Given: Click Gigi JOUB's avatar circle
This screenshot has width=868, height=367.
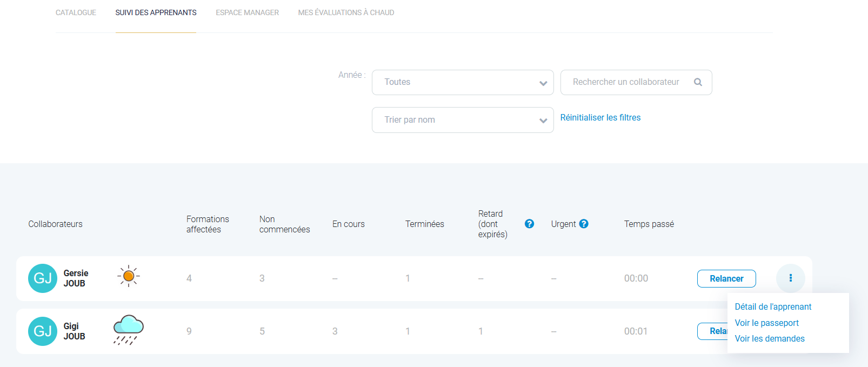Looking at the screenshot, I should 43,331.
